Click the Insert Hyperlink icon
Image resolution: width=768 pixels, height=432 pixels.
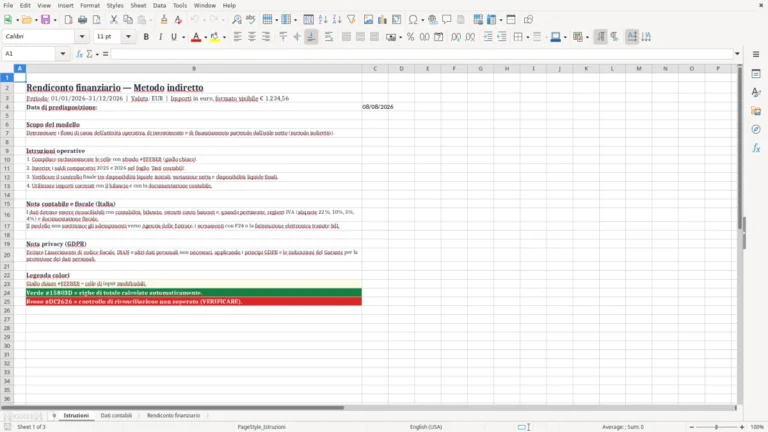pyautogui.click(x=432, y=20)
